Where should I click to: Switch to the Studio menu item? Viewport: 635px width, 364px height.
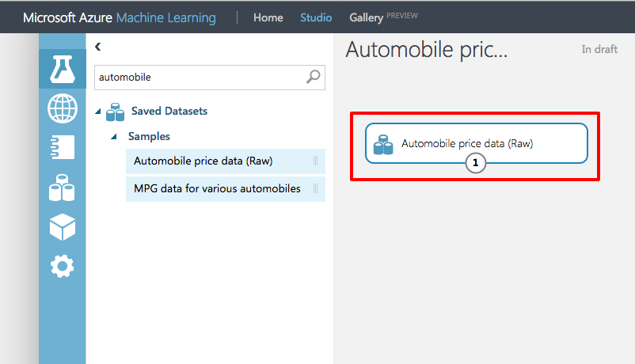coord(316,17)
